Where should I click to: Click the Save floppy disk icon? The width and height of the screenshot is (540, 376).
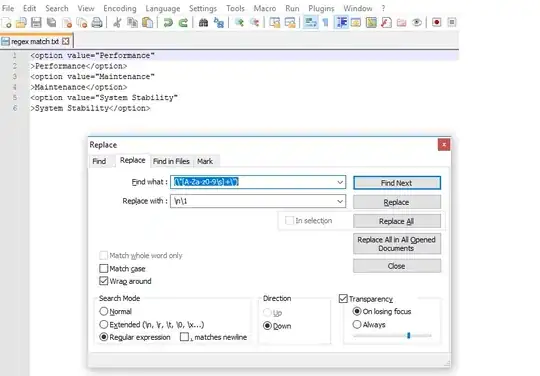pos(36,23)
